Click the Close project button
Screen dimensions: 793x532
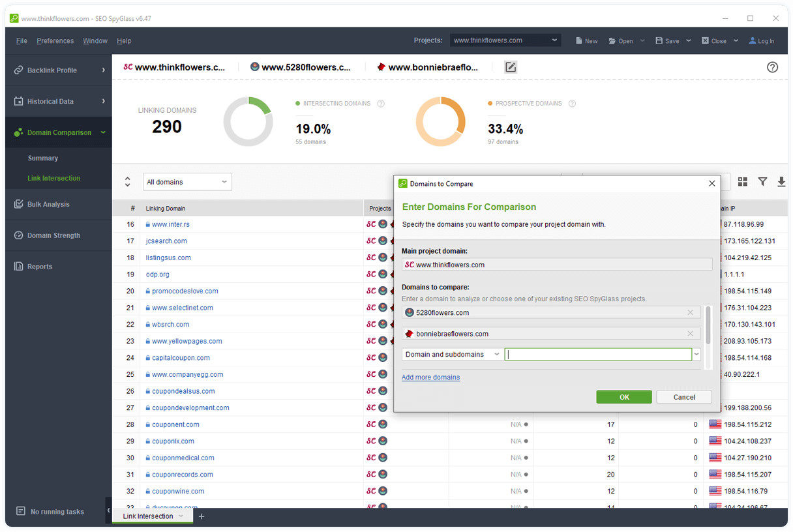[714, 41]
